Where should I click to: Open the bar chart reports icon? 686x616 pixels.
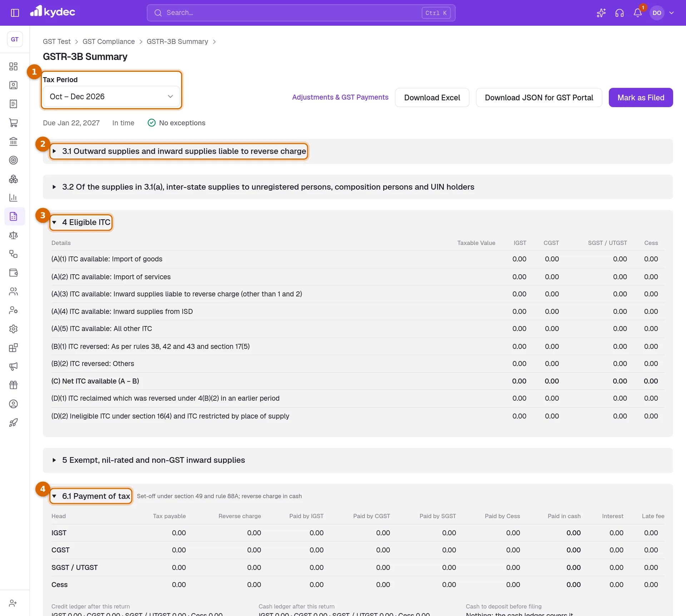[x=14, y=197]
